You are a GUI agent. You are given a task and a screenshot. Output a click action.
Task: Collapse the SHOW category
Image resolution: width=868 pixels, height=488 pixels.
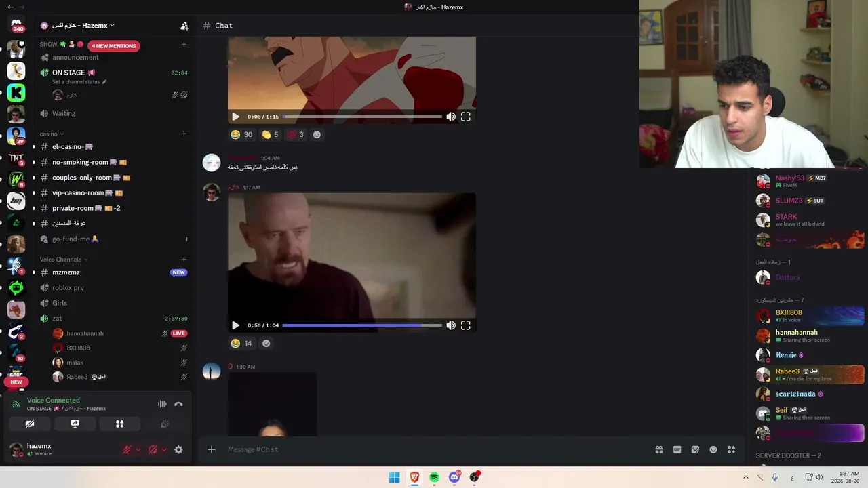48,45
